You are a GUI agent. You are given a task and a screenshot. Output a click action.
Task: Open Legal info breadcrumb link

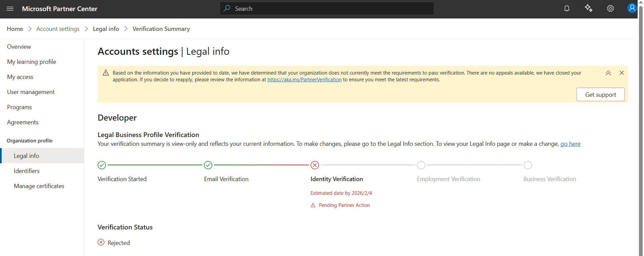(106, 29)
